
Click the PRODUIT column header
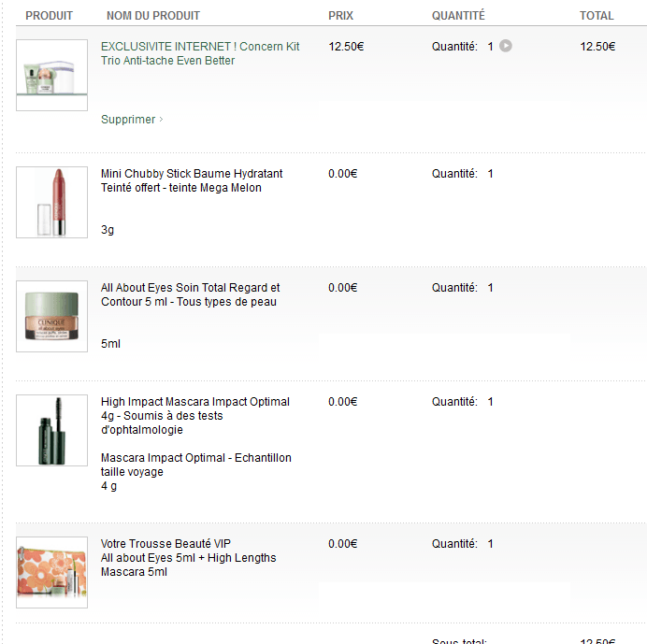(x=49, y=16)
